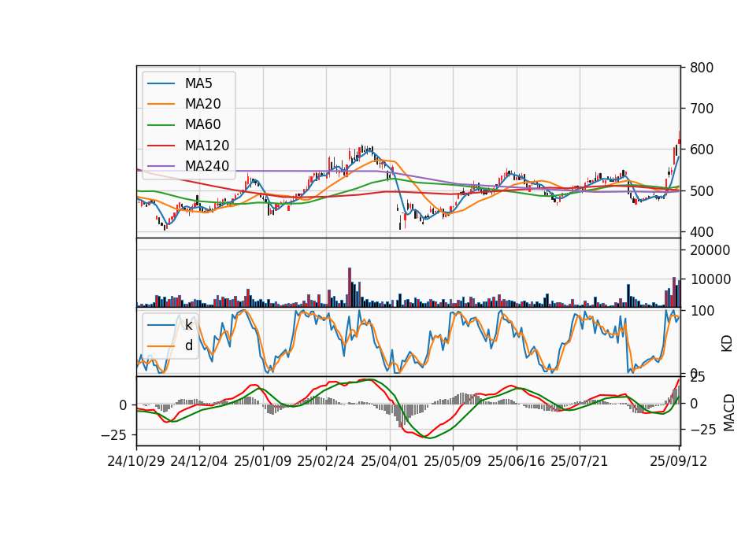
Task: Click the MA240 legend label
Action: 207,166
